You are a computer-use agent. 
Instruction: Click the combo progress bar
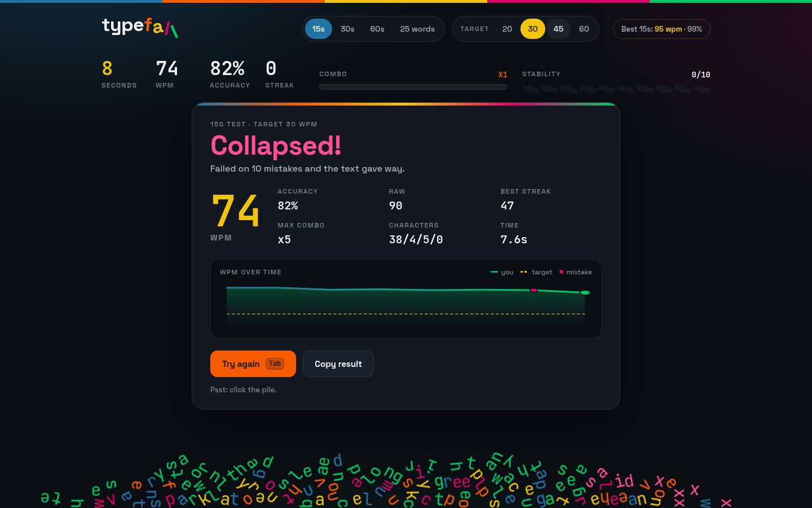[x=413, y=87]
